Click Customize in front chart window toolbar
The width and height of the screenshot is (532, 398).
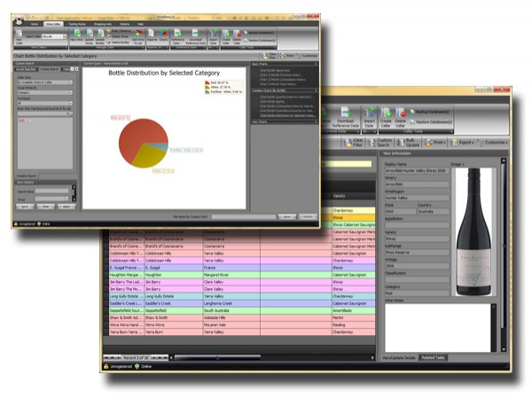click(x=308, y=56)
